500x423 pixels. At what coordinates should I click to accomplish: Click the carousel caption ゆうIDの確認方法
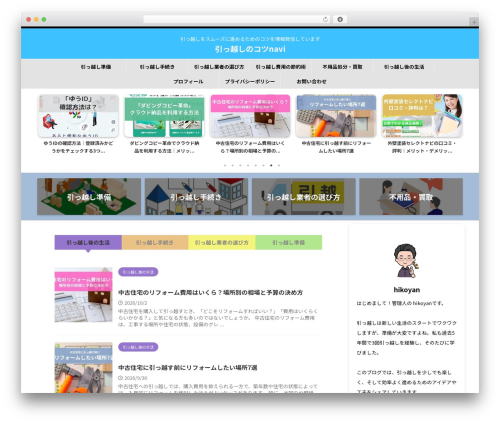click(78, 147)
